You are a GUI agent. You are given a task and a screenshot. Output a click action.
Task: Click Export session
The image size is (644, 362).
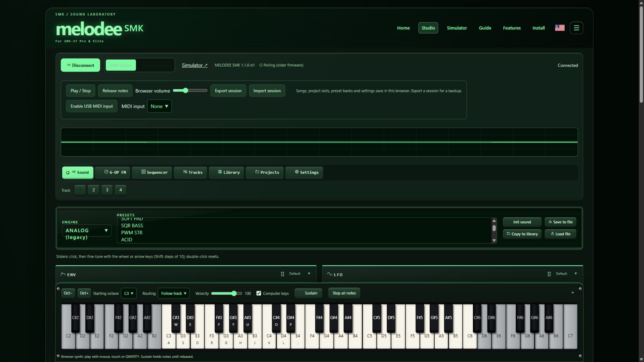click(228, 91)
